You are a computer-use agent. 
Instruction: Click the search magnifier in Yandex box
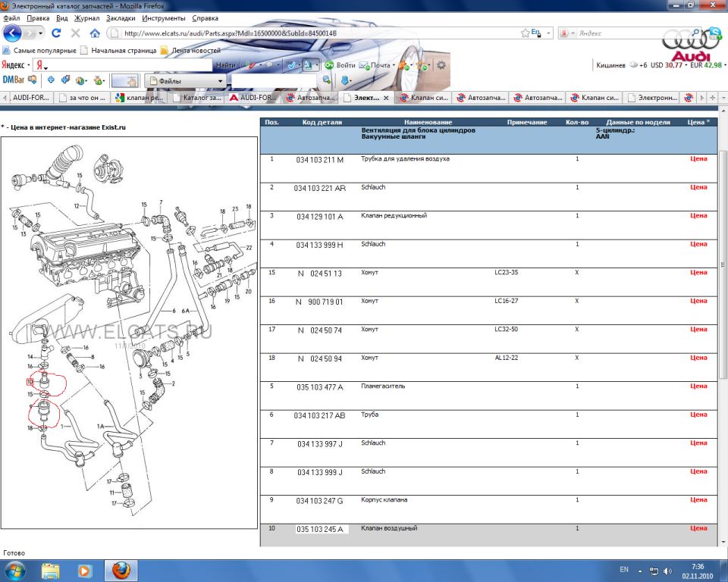695,33
